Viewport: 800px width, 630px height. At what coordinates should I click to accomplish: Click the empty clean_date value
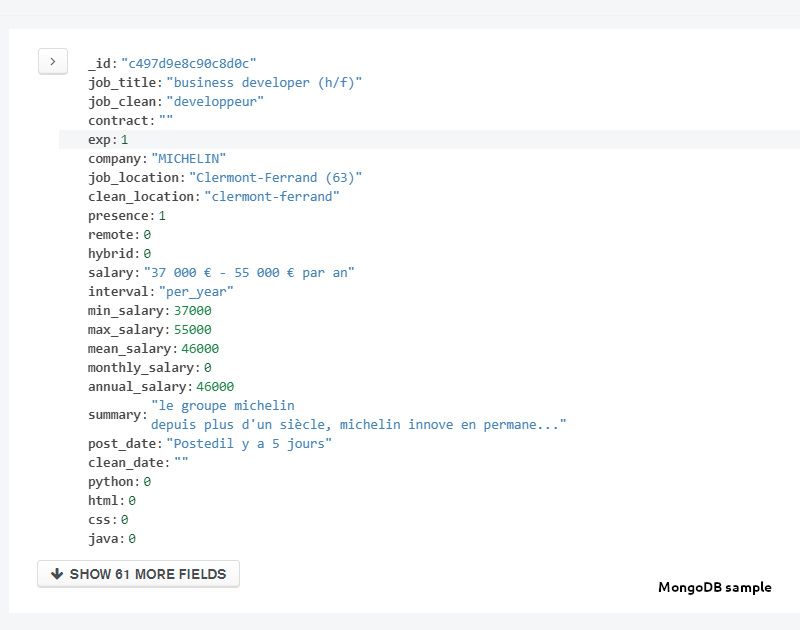[x=181, y=462]
